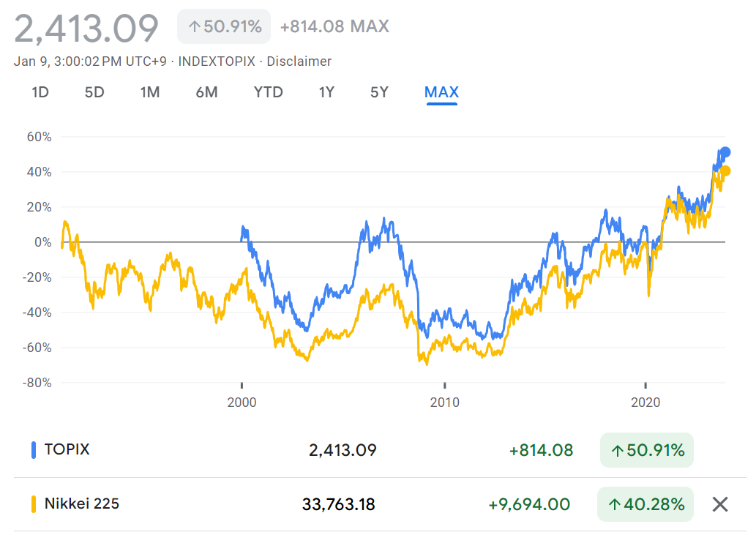This screenshot has width=756, height=535.
Task: Click the green 50.91% TOPIX row badge
Action: tap(645, 450)
